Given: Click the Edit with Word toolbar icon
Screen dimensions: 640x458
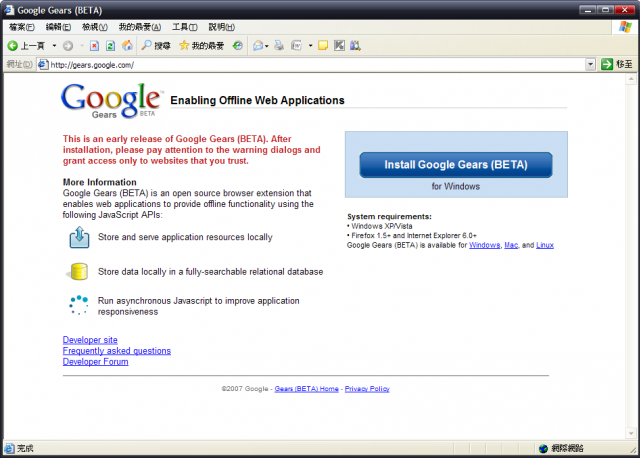Looking at the screenshot, I should click(296, 45).
